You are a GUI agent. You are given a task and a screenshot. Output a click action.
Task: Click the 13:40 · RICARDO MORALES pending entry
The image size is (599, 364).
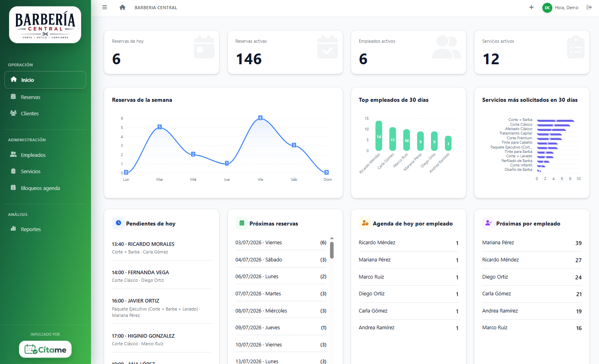click(x=162, y=248)
